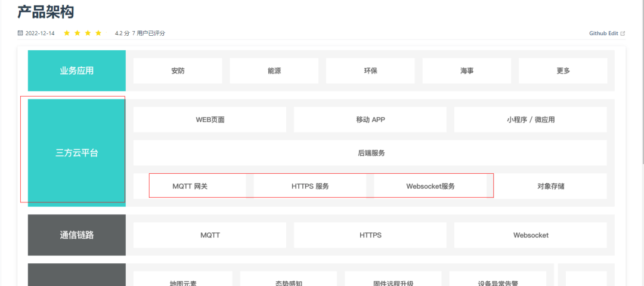Click the 对象存储 box
644x286 pixels.
[551, 186]
